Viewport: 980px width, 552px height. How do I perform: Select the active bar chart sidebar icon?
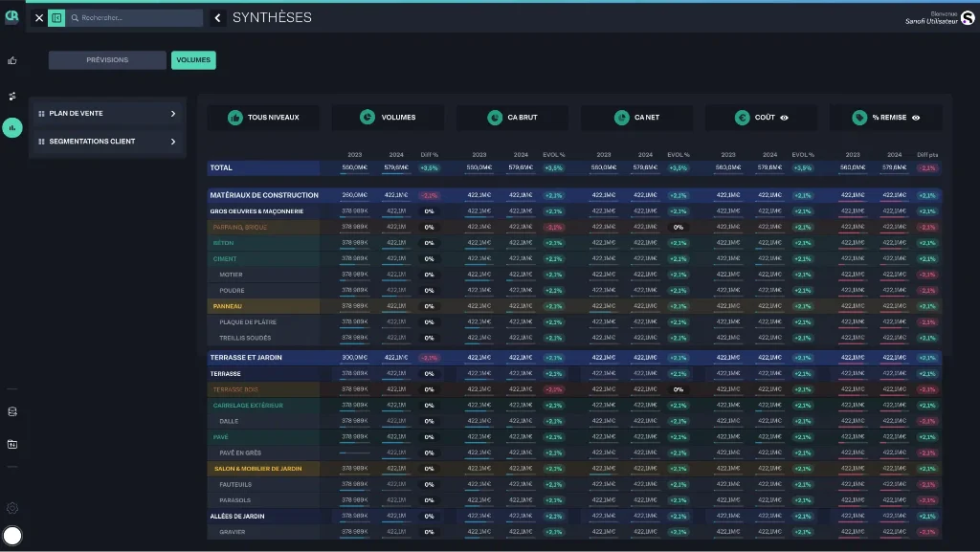[x=11, y=128]
